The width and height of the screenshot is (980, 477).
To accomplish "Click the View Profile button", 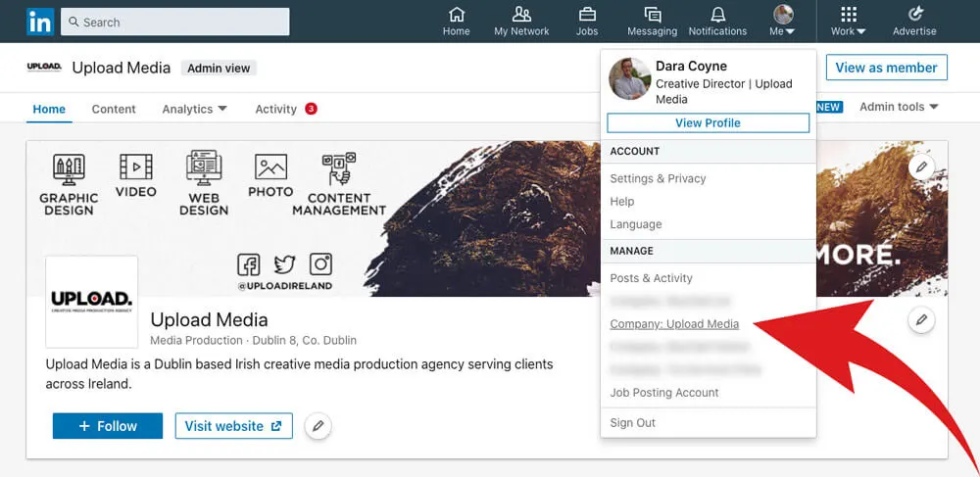I will click(709, 123).
